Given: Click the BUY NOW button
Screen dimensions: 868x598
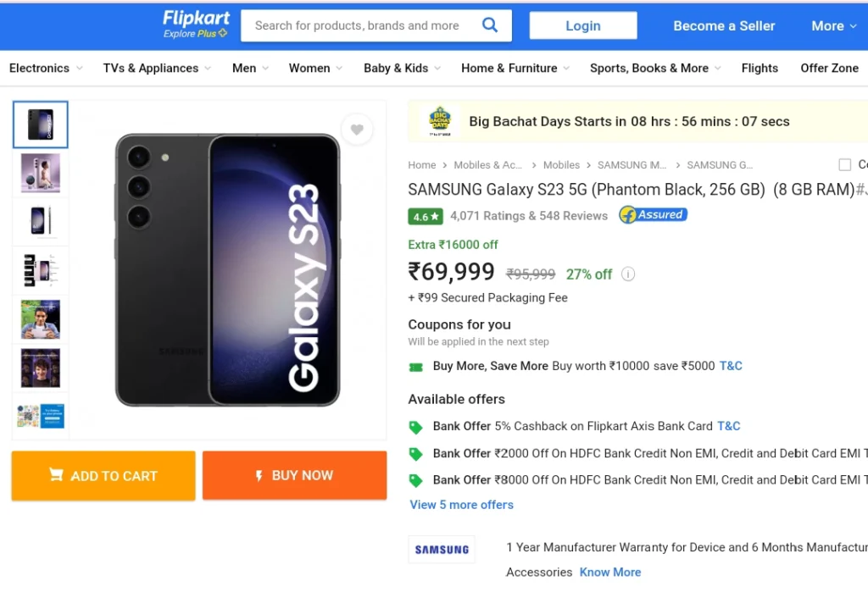Looking at the screenshot, I should click(294, 476).
